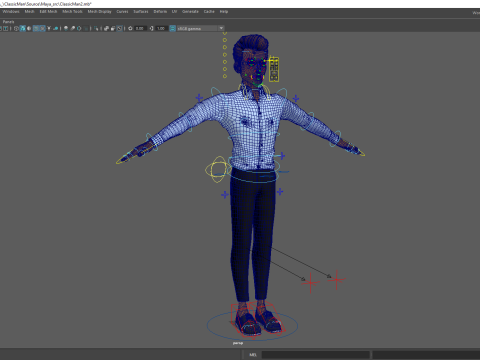Select the right red knee pole vector
The height and width of the screenshot is (360, 480).
pyautogui.click(x=337, y=279)
